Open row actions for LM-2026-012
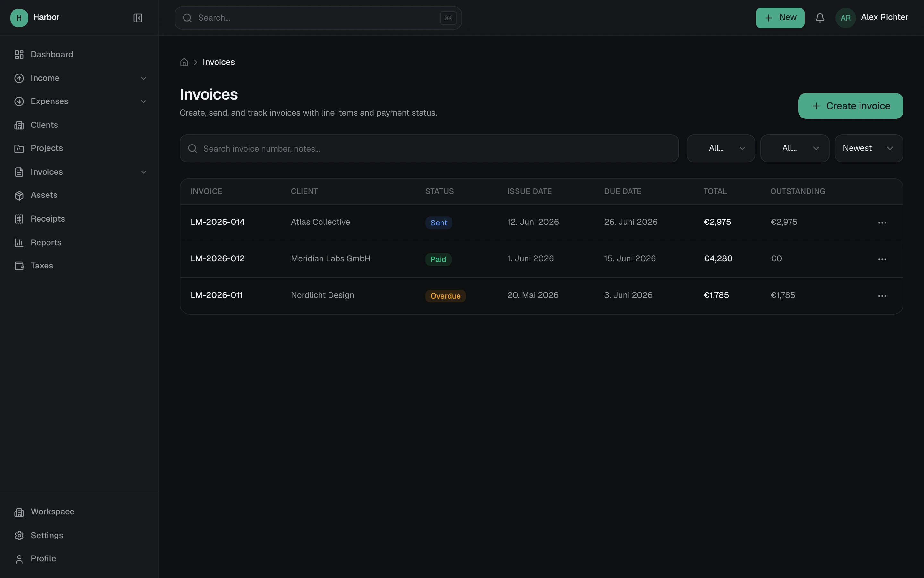Screen dimensions: 924x578 [x=882, y=259]
